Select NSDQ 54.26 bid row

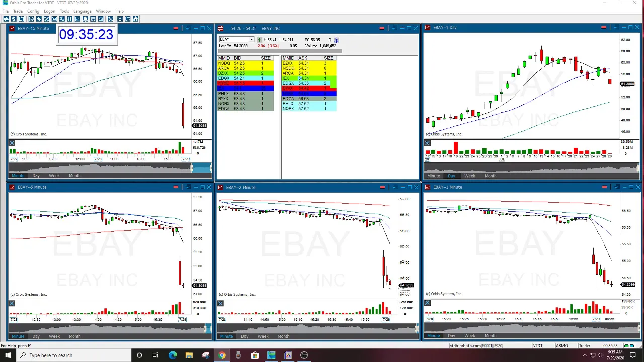(246, 63)
